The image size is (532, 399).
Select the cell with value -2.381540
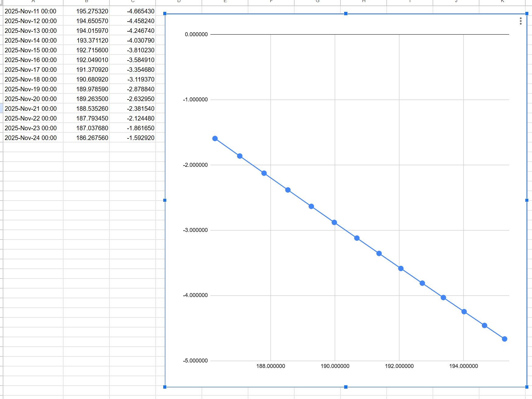tap(133, 109)
